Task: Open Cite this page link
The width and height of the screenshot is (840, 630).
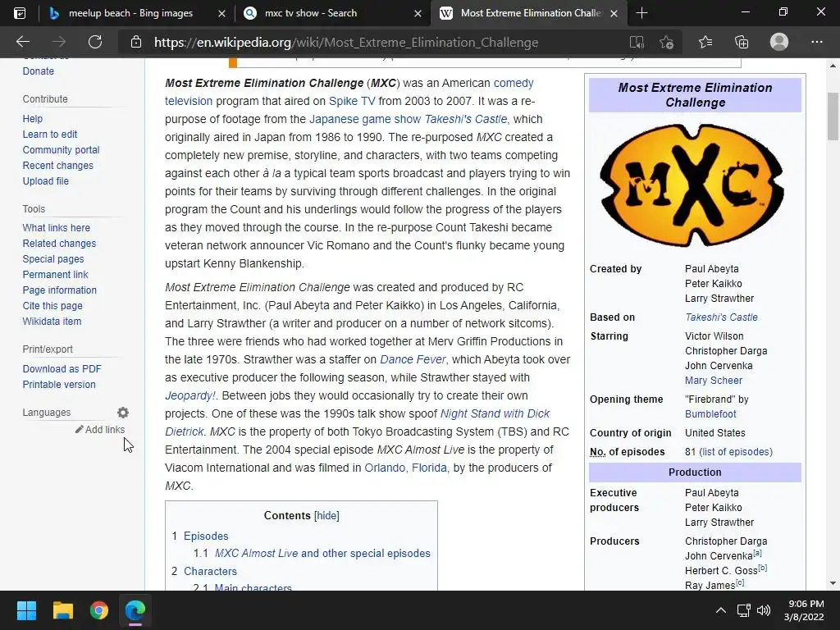Action: (x=52, y=305)
